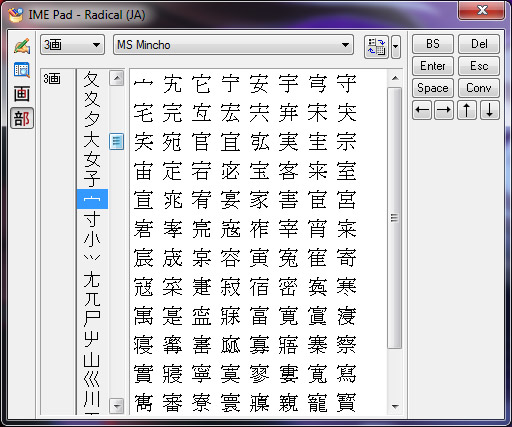Click the up arrow key button

[x=467, y=110]
